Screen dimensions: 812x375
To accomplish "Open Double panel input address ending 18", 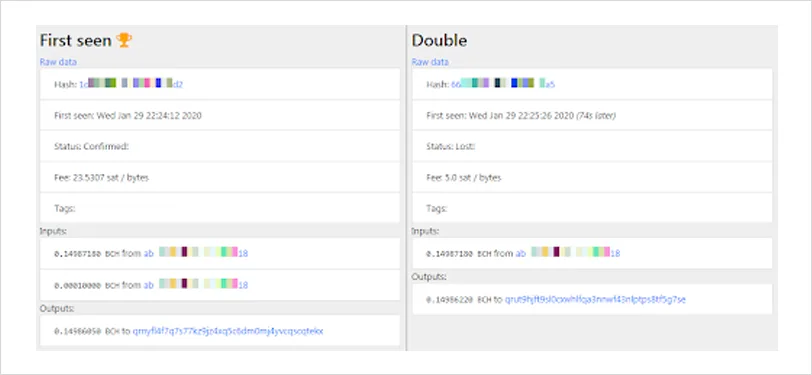I will [x=568, y=254].
